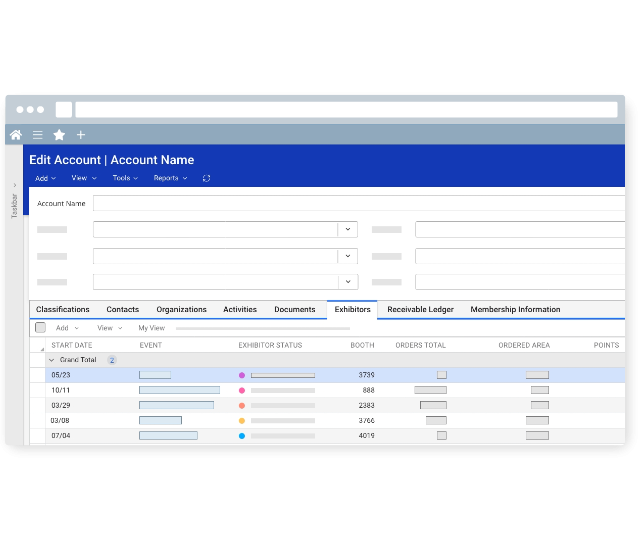Toggle the select-all checkbox in grid toolbar
This screenshot has width=640, height=540.
tap(40, 328)
